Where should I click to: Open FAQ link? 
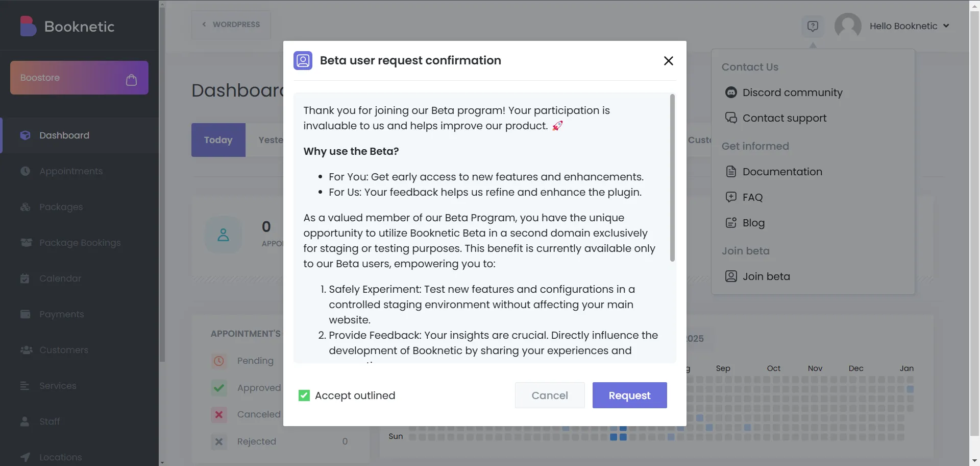[752, 197]
